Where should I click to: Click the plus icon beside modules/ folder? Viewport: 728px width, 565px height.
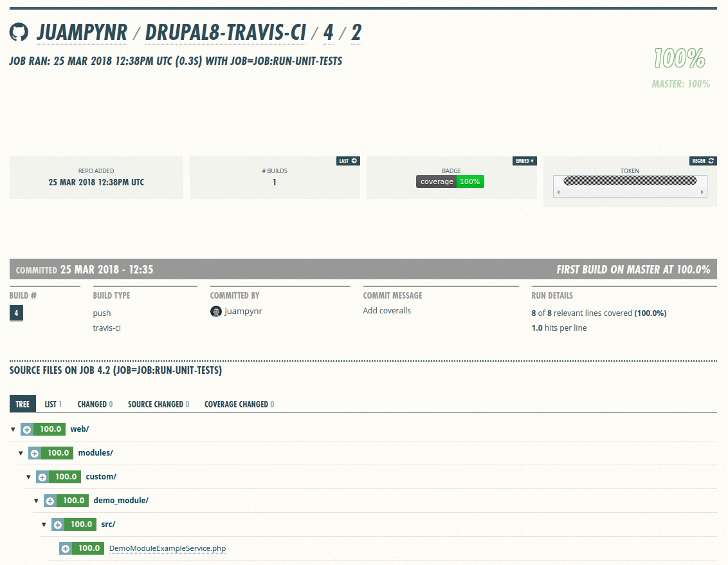[35, 453]
